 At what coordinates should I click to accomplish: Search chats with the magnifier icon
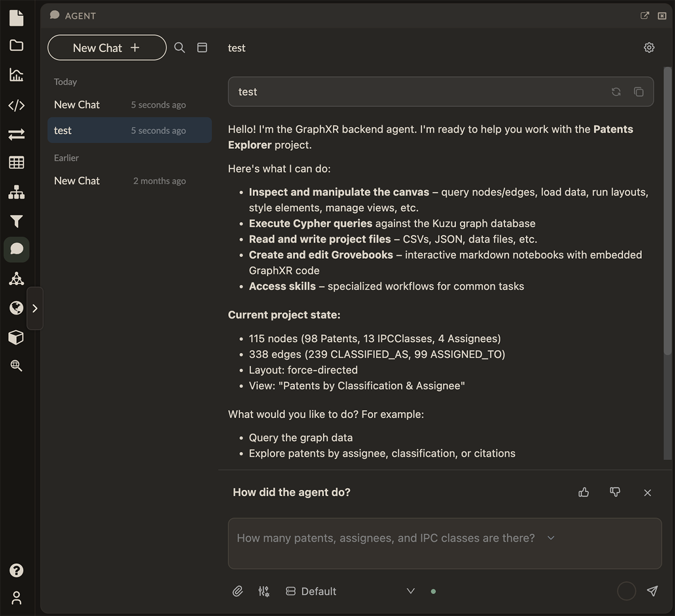click(179, 48)
